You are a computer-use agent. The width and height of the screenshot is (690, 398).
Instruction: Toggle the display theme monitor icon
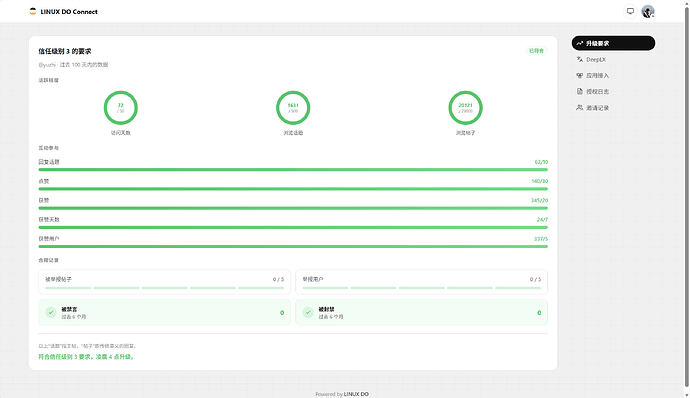coord(630,11)
